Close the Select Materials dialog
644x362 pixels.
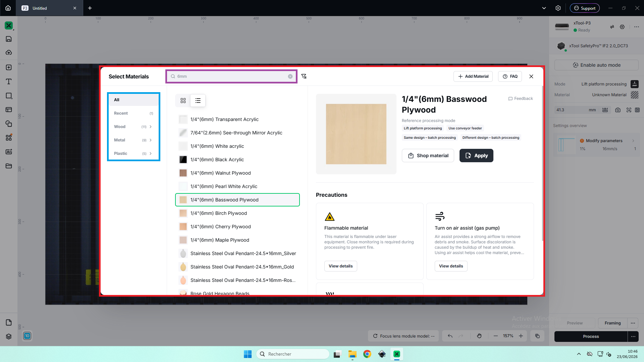click(x=531, y=76)
